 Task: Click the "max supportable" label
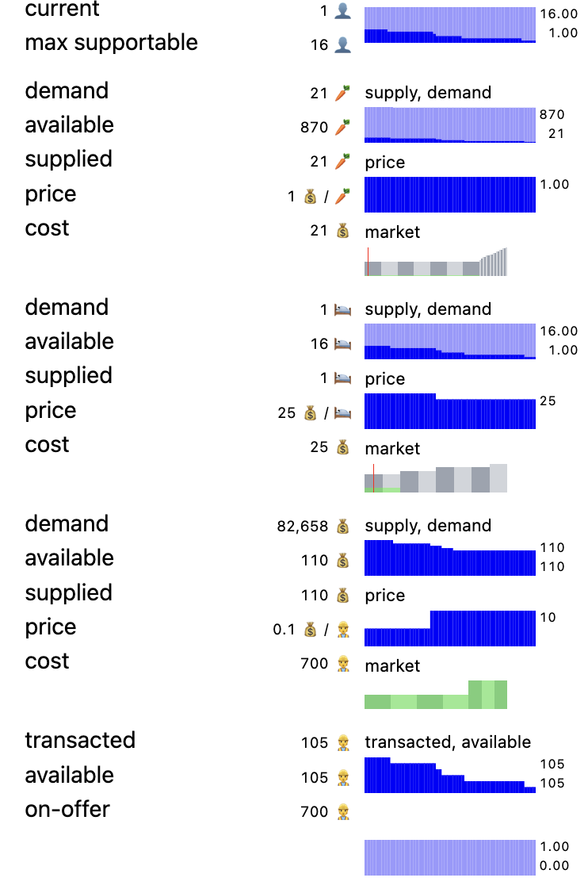112,43
